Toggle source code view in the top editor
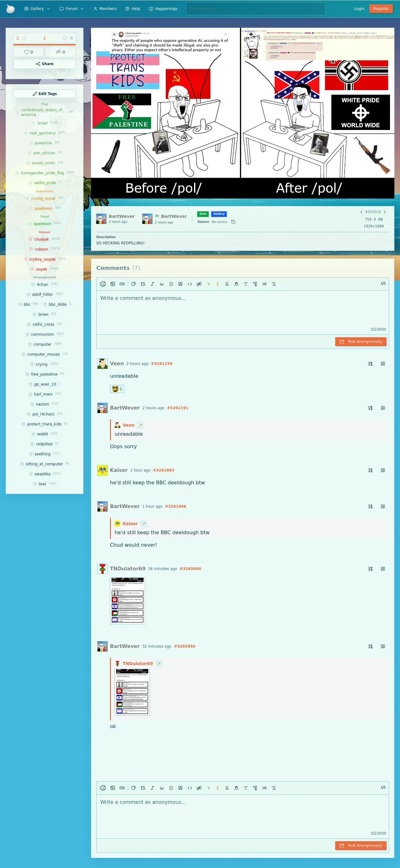This screenshot has height=868, width=400. 383,284
